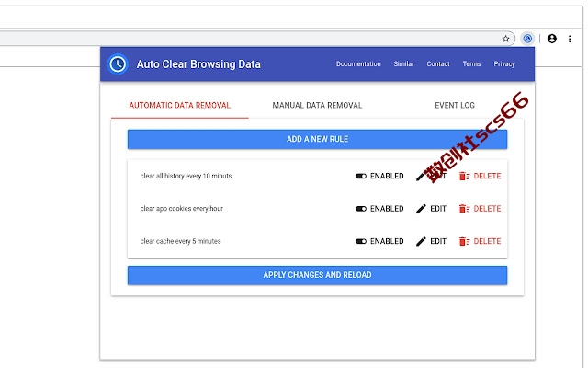Click trash icon for history rule
This screenshot has width=588, height=368.
point(464,176)
